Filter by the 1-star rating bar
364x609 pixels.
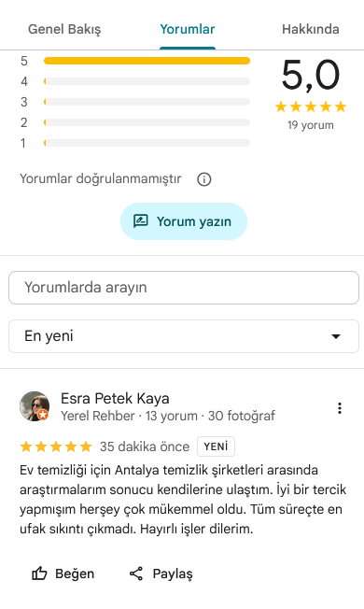(x=147, y=143)
